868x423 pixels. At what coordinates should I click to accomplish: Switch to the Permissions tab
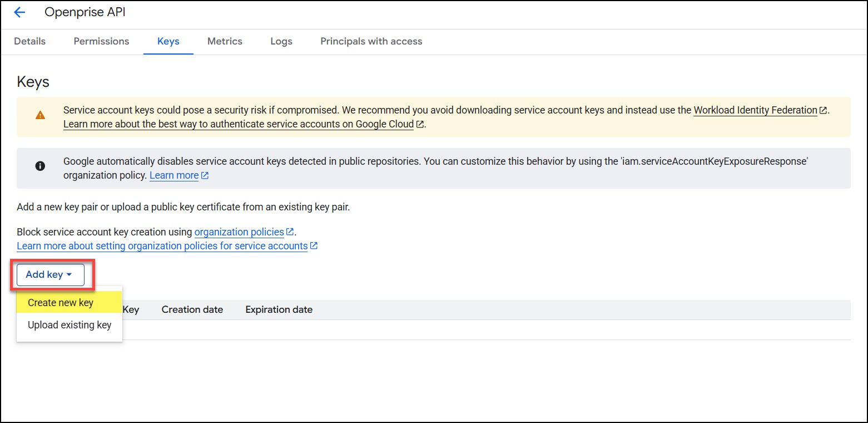(x=101, y=41)
